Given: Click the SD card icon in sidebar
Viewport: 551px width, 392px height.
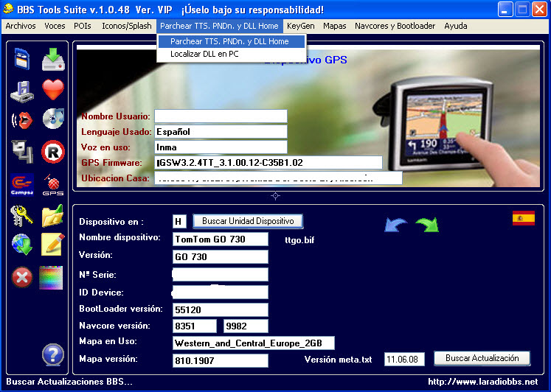Looking at the screenshot, I should (22, 59).
